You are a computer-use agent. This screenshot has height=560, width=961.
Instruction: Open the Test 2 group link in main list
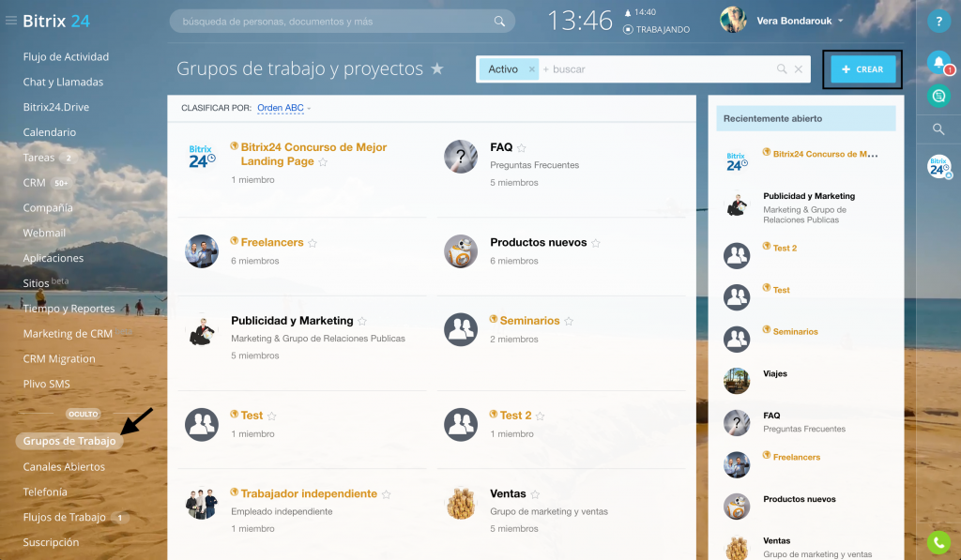(515, 416)
